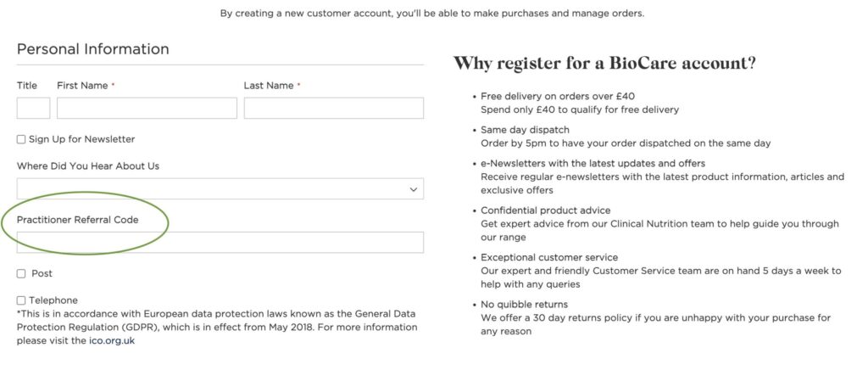Click the Practitioner Referral Code label text
868x370 pixels.
[x=77, y=220]
